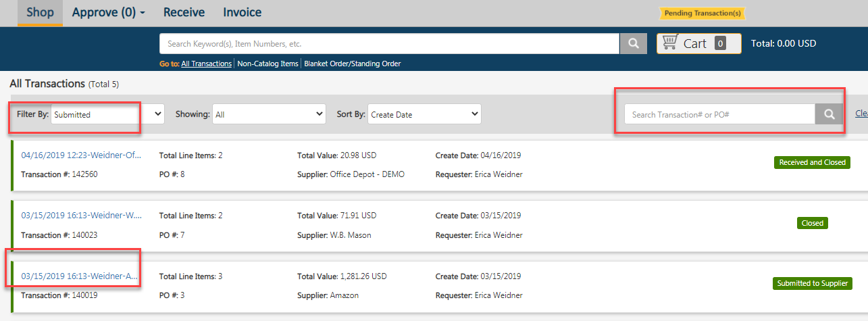Select PO # 7 text

[172, 235]
